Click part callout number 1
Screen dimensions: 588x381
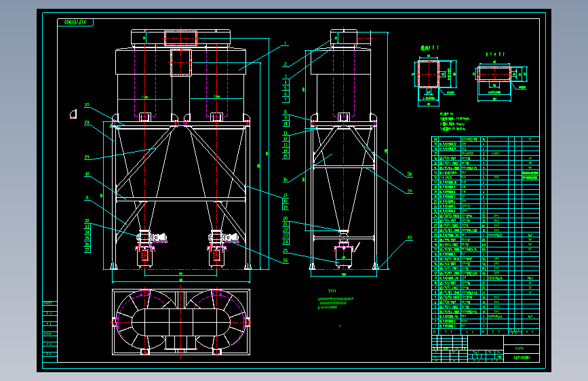pyautogui.click(x=286, y=43)
